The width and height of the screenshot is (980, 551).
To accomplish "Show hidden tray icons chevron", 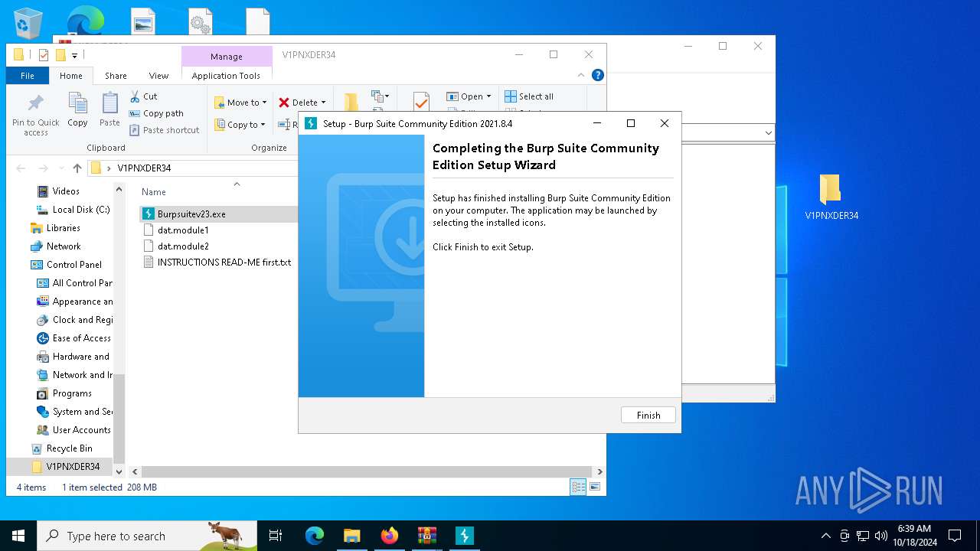I will click(x=825, y=536).
